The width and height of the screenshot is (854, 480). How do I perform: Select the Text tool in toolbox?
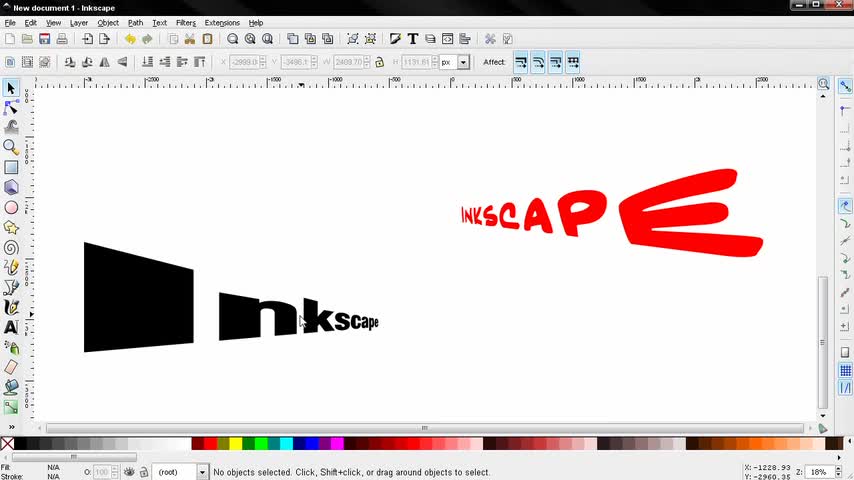11,327
